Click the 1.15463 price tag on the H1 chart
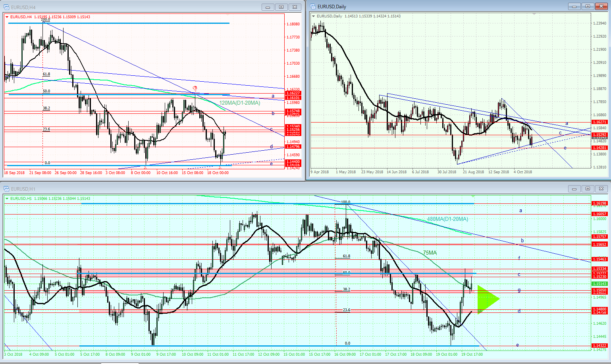This screenshot has height=364, width=611. pyautogui.click(x=599, y=259)
